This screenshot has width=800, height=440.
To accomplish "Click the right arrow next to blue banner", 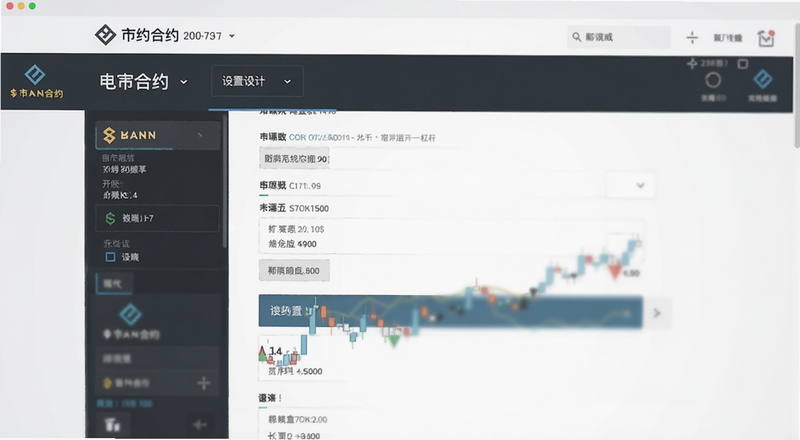I will tap(657, 313).
